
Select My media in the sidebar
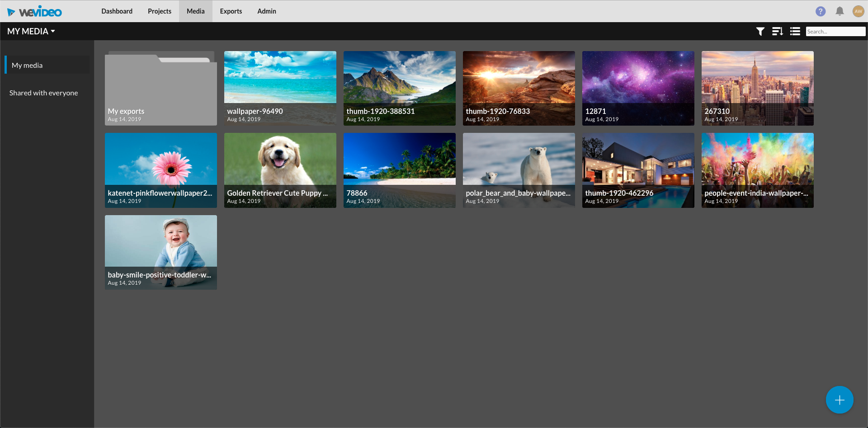tap(27, 65)
